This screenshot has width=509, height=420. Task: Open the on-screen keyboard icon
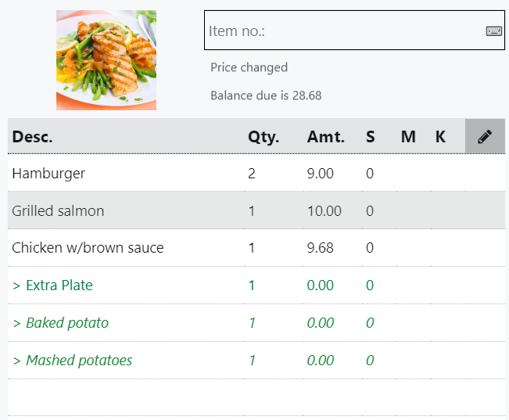point(494,31)
